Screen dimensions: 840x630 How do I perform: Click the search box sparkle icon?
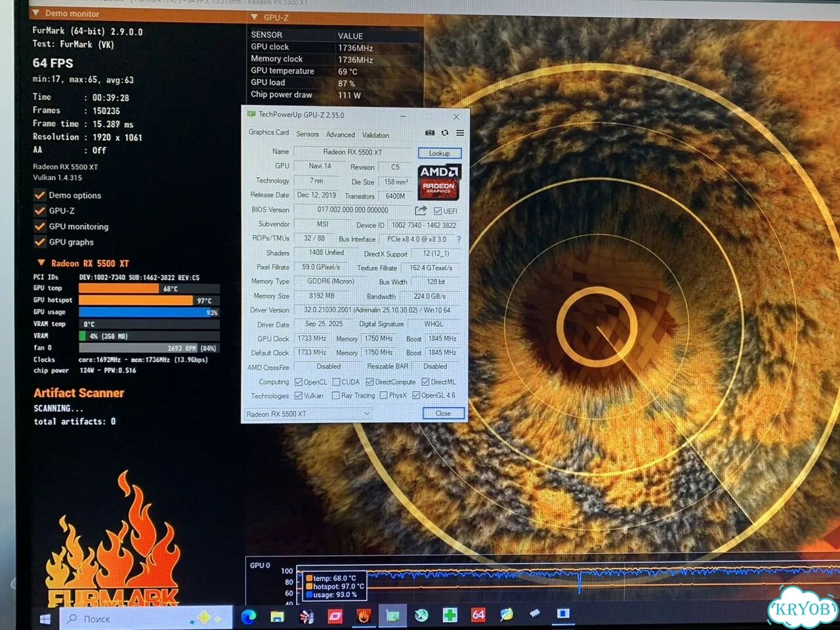(205, 618)
